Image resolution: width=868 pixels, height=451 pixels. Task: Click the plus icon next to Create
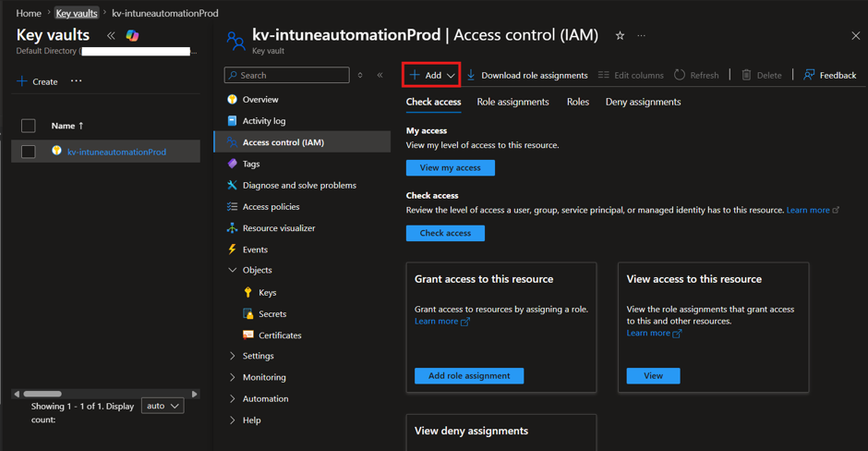(x=22, y=81)
